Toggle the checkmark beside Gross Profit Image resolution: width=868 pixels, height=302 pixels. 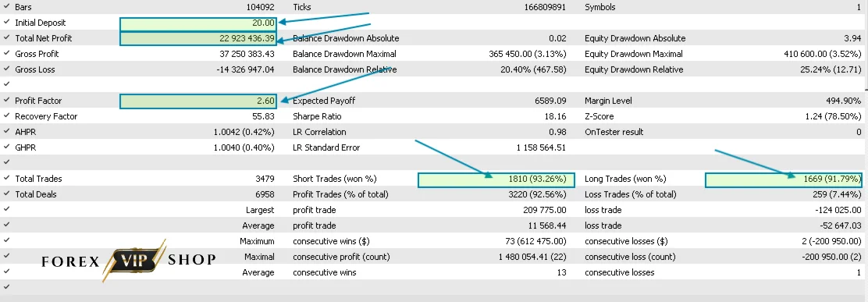(x=6, y=54)
